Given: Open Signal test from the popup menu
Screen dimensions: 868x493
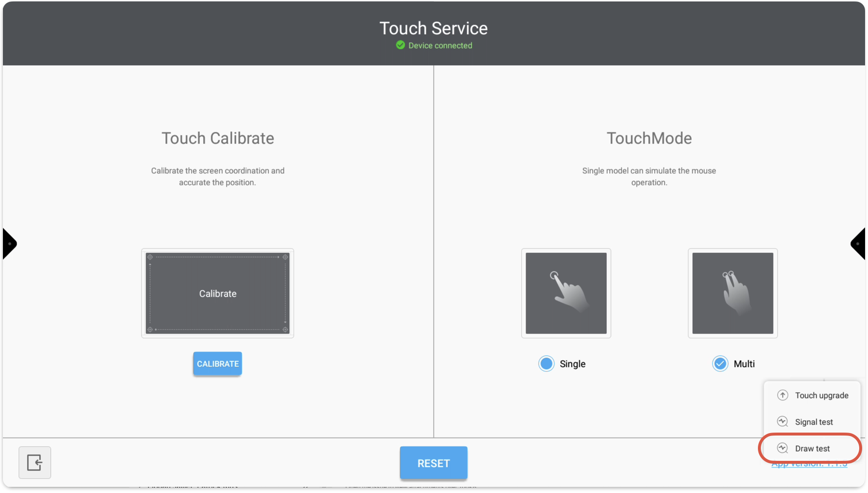Looking at the screenshot, I should click(813, 422).
